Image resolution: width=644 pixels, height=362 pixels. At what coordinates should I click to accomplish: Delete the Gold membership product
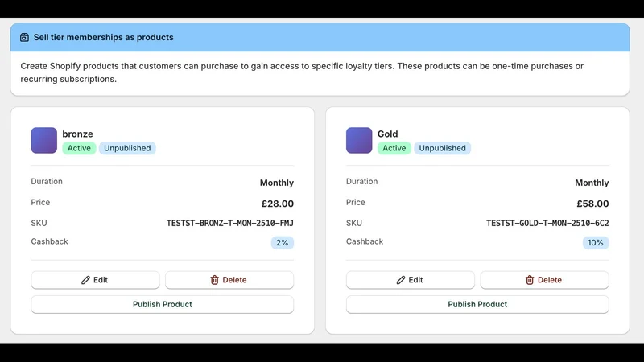[x=545, y=280]
